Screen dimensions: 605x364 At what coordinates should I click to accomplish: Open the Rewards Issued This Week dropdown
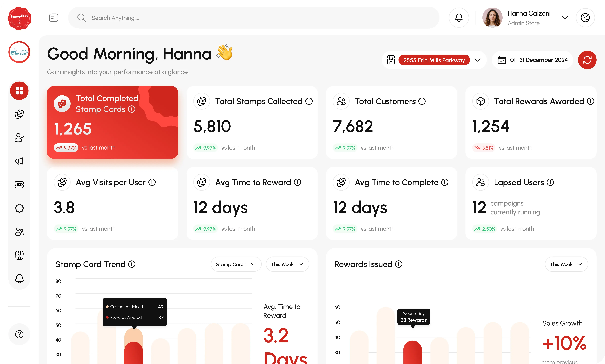(566, 264)
